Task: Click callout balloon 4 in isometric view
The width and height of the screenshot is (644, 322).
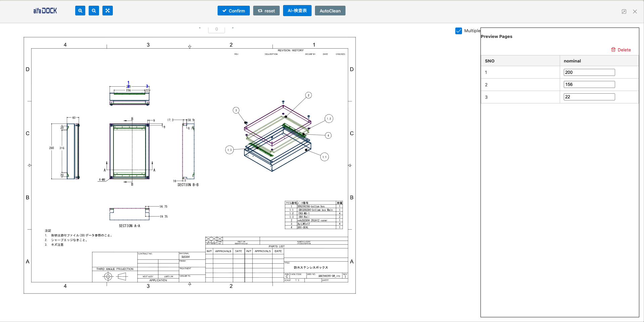Action: (x=328, y=136)
